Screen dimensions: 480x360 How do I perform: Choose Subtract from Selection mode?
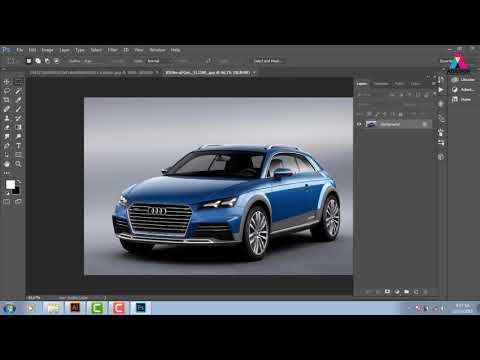pos(47,61)
